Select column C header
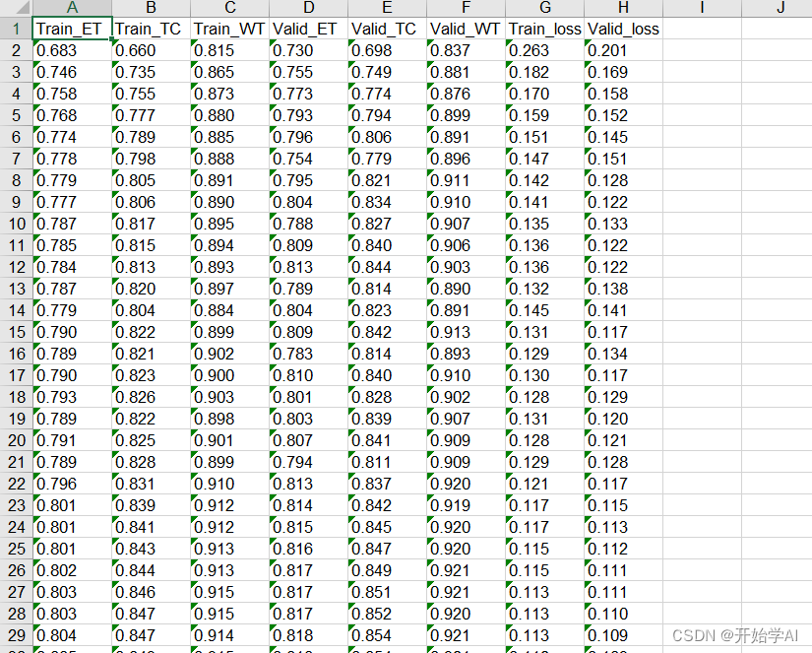The height and width of the screenshot is (653, 812). 229,8
